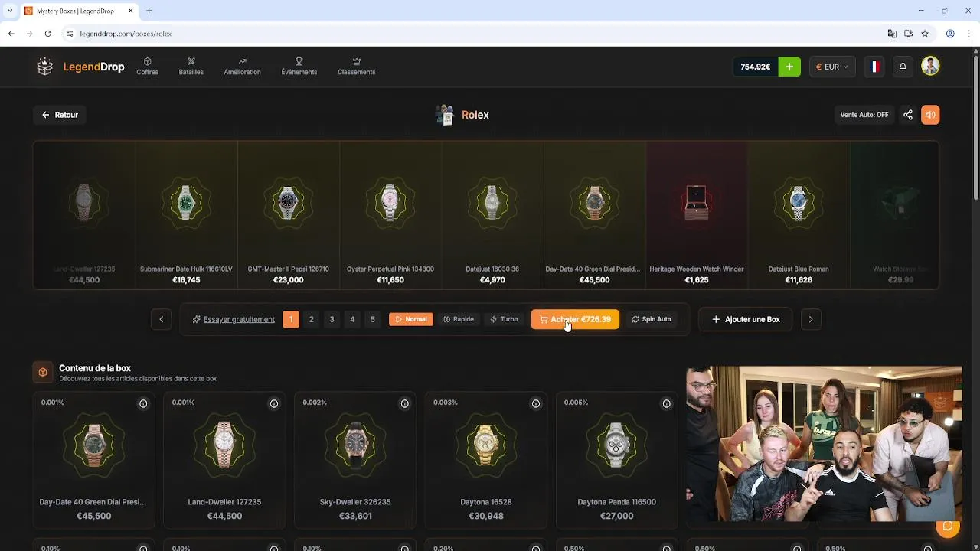The image size is (980, 551).
Task: Open the user profile avatar
Action: 930,67
